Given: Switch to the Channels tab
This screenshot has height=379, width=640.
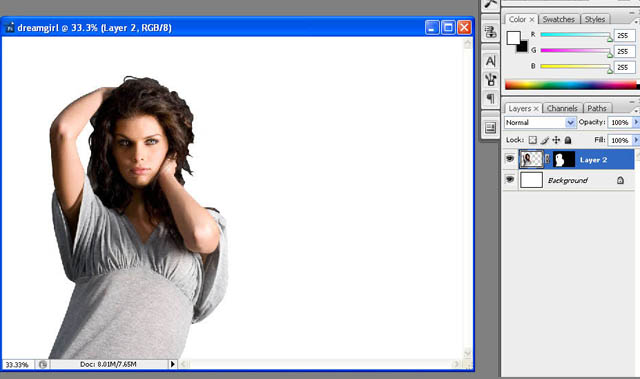Looking at the screenshot, I should pyautogui.click(x=562, y=108).
